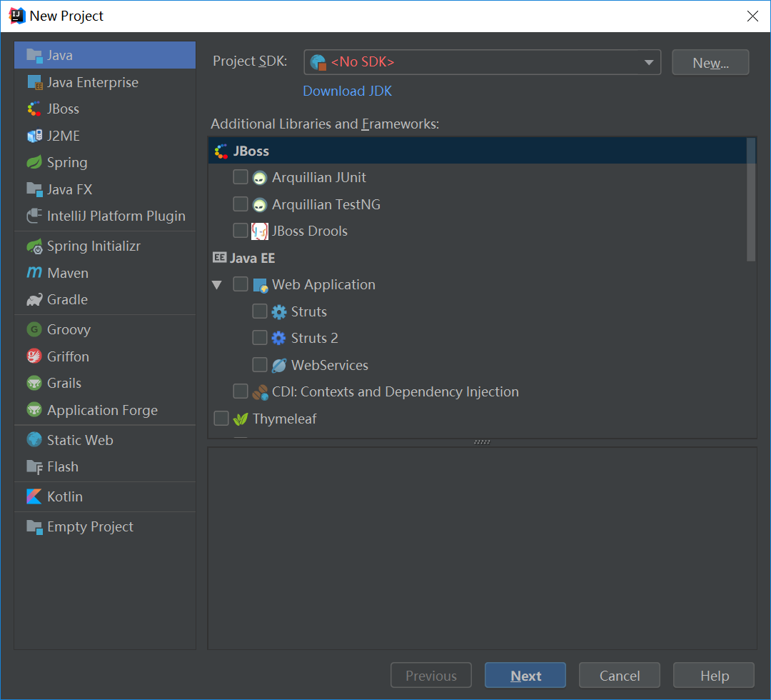Click the Grails icon
Image resolution: width=771 pixels, height=700 pixels.
(x=34, y=383)
